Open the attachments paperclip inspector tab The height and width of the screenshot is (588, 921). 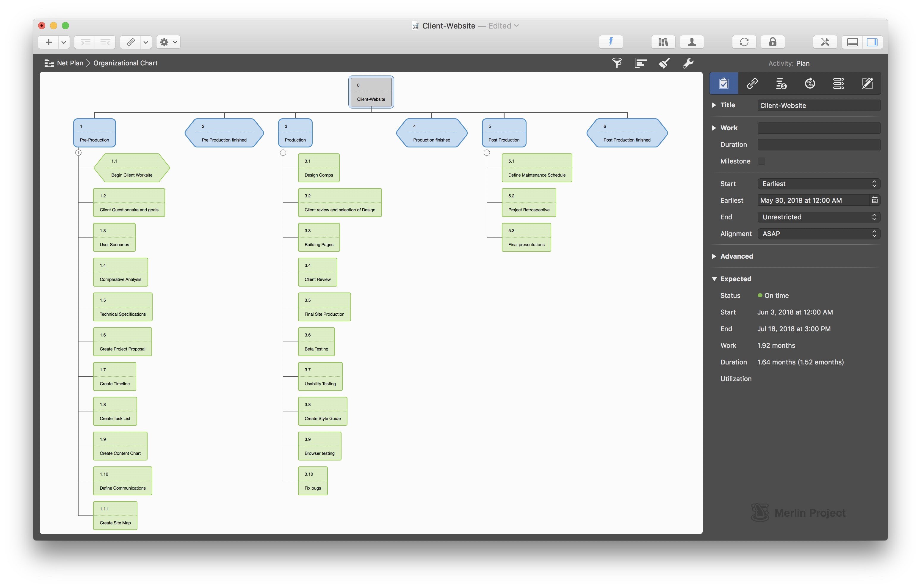coord(752,83)
